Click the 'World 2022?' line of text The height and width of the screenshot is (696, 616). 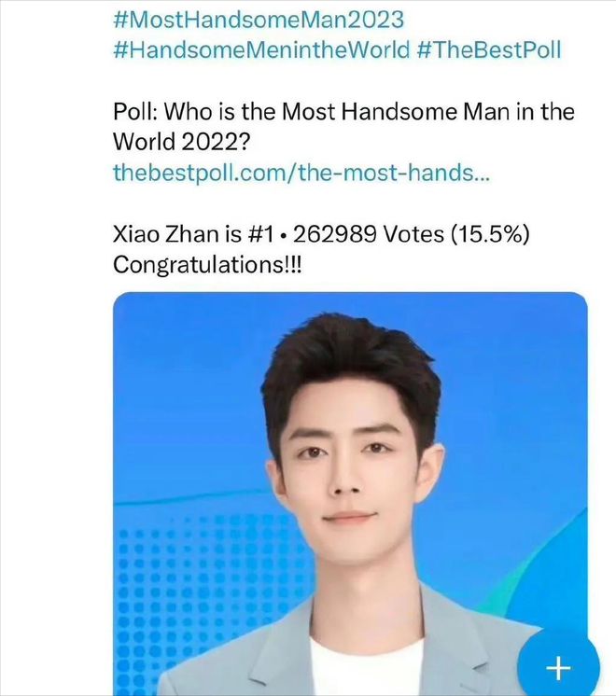182,142
